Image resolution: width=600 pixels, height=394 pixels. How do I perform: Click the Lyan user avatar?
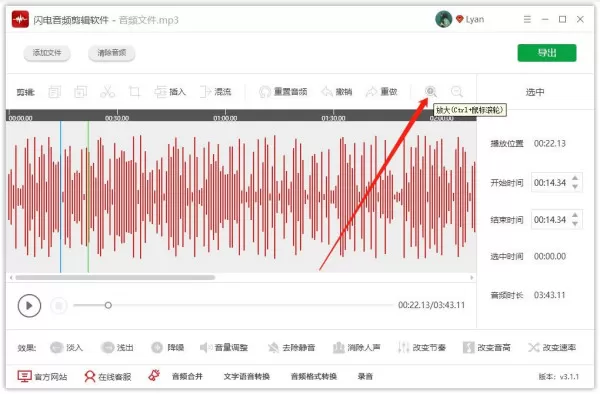coord(443,19)
